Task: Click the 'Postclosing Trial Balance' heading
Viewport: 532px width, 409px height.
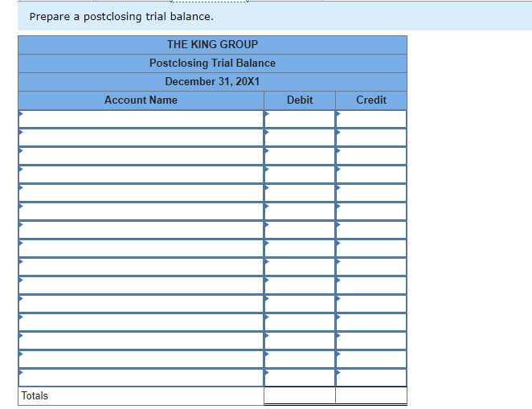Action: (x=212, y=63)
